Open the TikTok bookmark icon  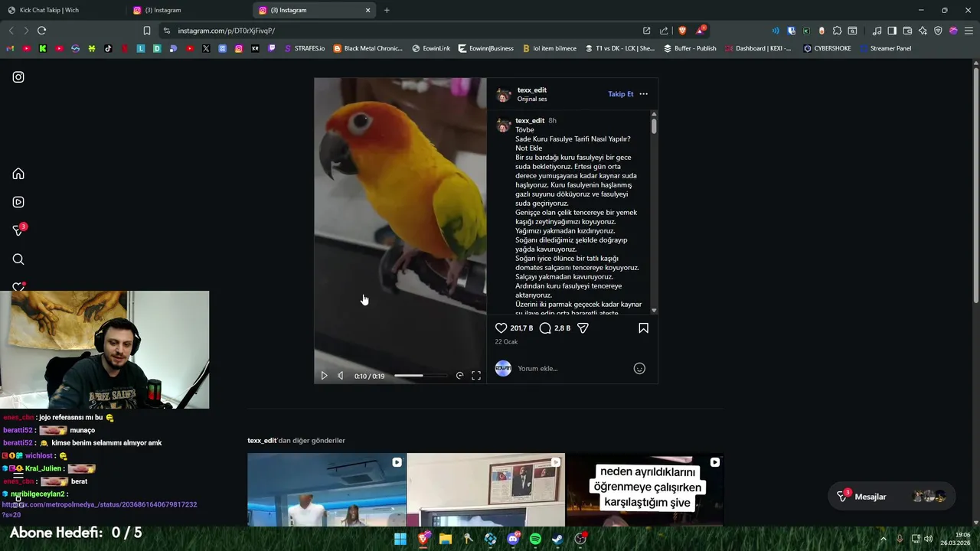point(108,48)
